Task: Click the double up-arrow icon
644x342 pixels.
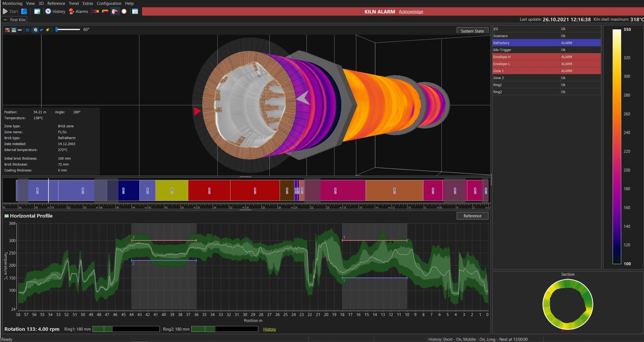Action: [x=28, y=30]
